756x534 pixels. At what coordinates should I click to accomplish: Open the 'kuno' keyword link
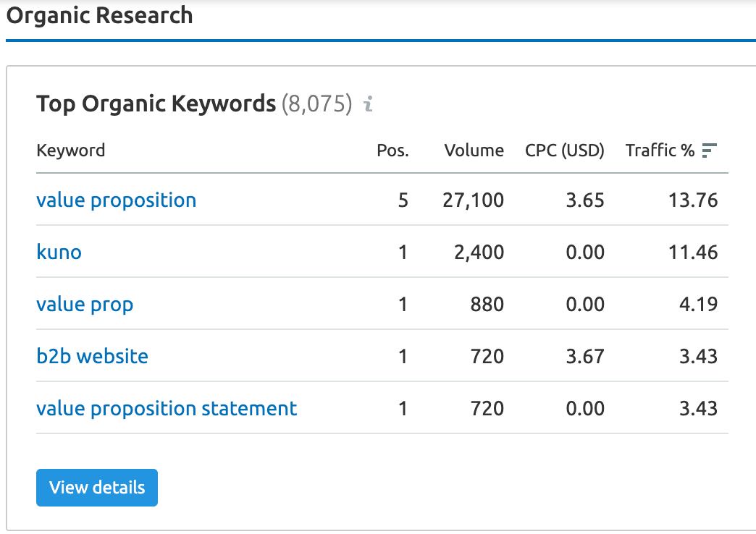point(59,252)
